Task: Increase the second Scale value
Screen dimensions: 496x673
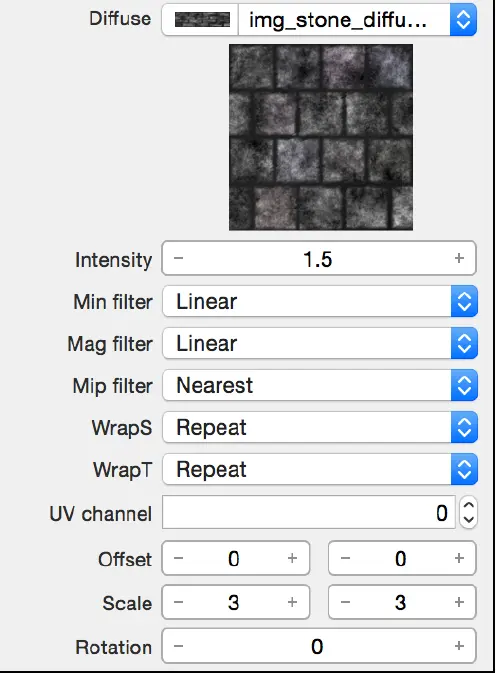Action: [459, 602]
